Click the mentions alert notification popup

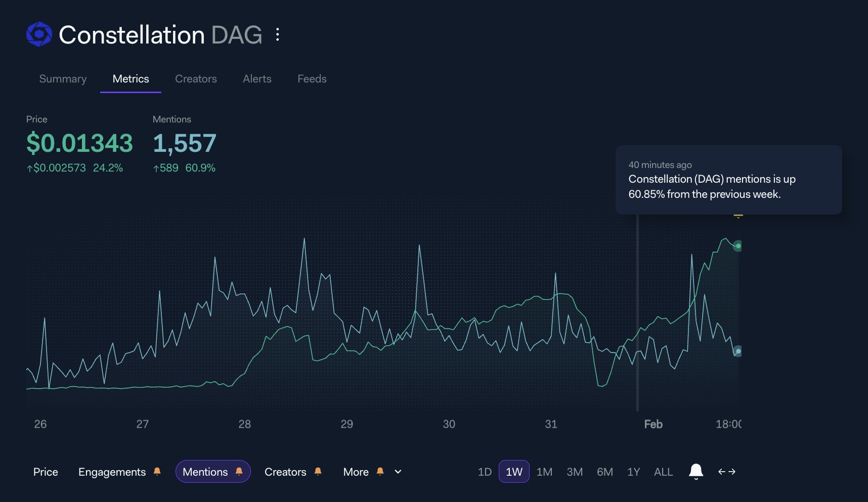click(728, 180)
